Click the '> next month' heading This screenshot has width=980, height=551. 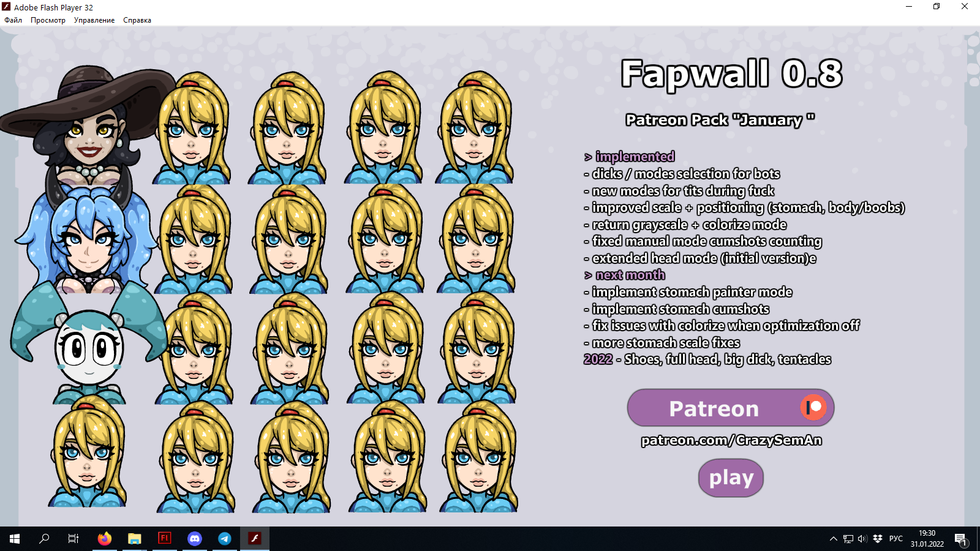[625, 275]
